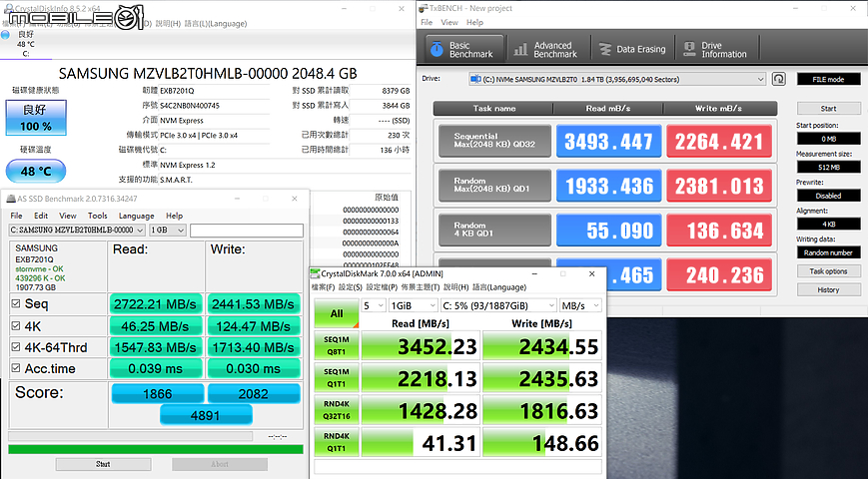Open CrystalDiskMark drive dropdown C: 5%

498,305
